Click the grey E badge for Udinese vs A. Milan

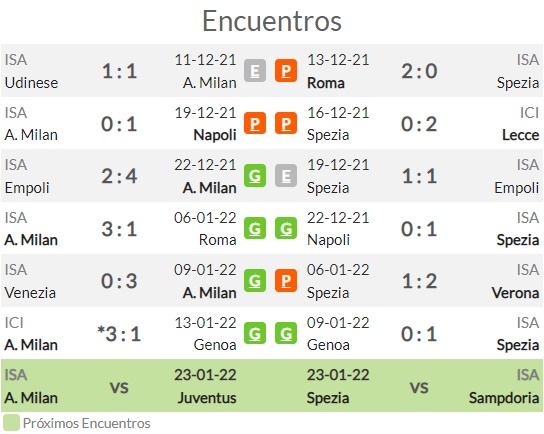click(x=255, y=71)
